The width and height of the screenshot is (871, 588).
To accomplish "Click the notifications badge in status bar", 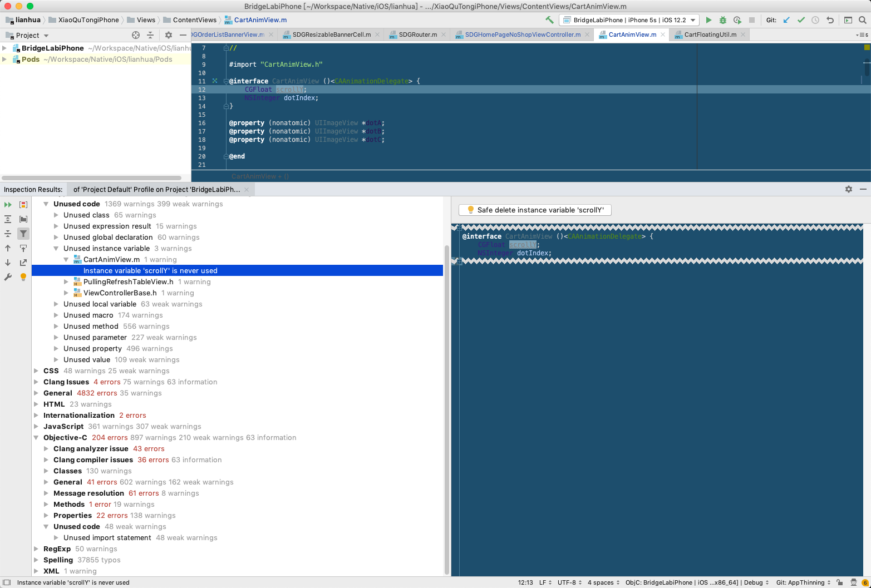I will 865,582.
